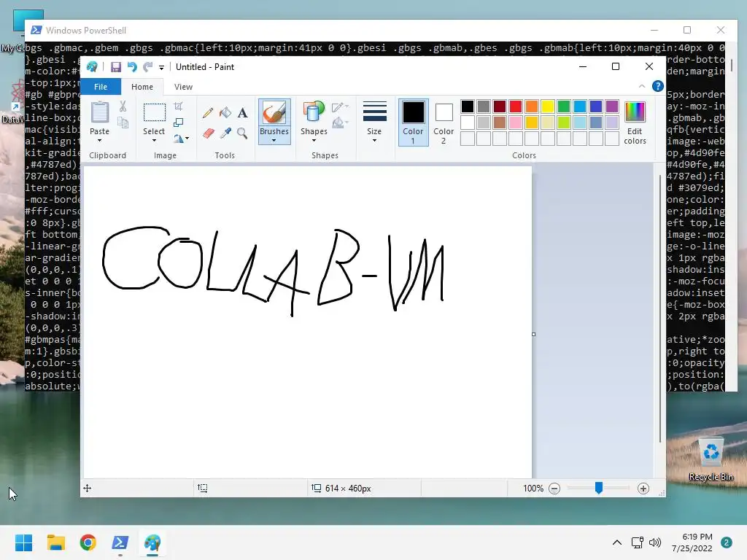Viewport: 747px width, 560px height.
Task: Click the PowerShell window title bar
Action: pos(333,31)
